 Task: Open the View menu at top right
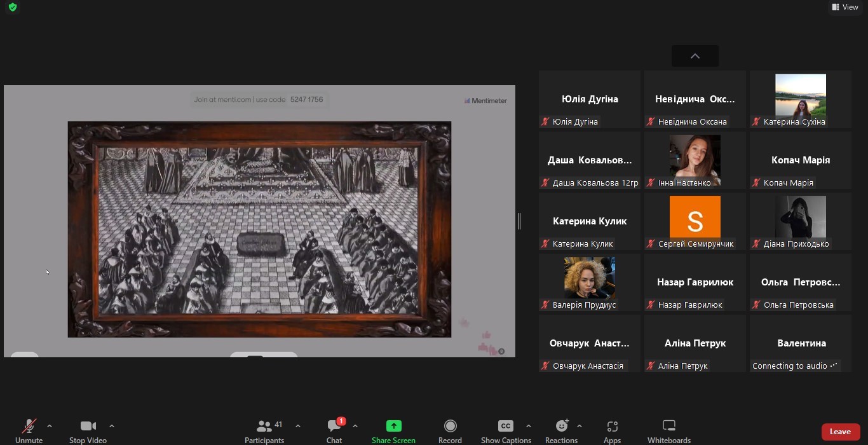point(844,7)
